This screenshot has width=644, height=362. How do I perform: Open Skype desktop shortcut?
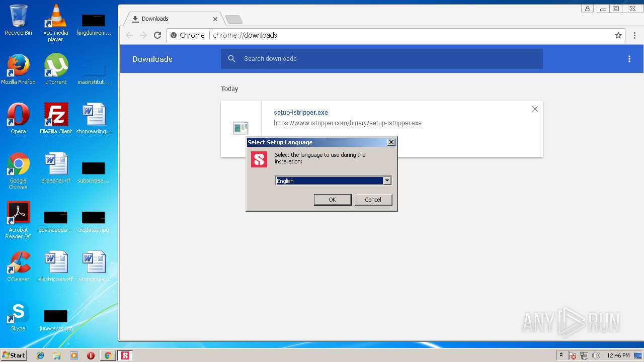[18, 316]
